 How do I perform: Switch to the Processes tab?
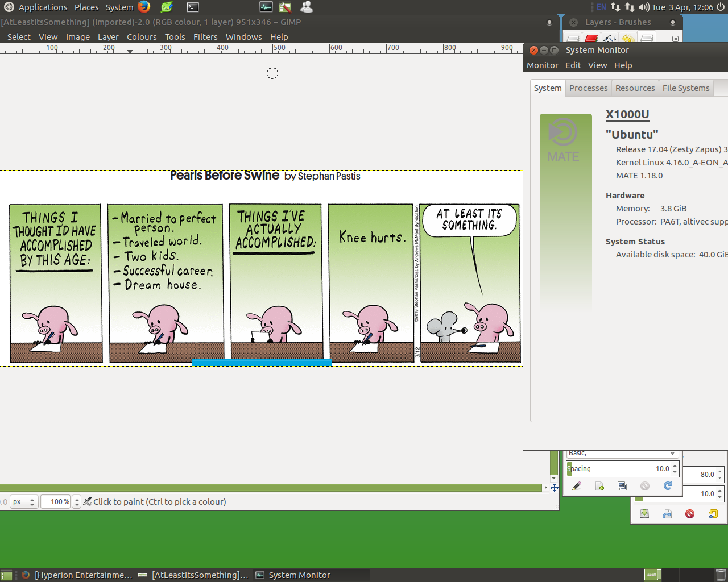click(588, 88)
